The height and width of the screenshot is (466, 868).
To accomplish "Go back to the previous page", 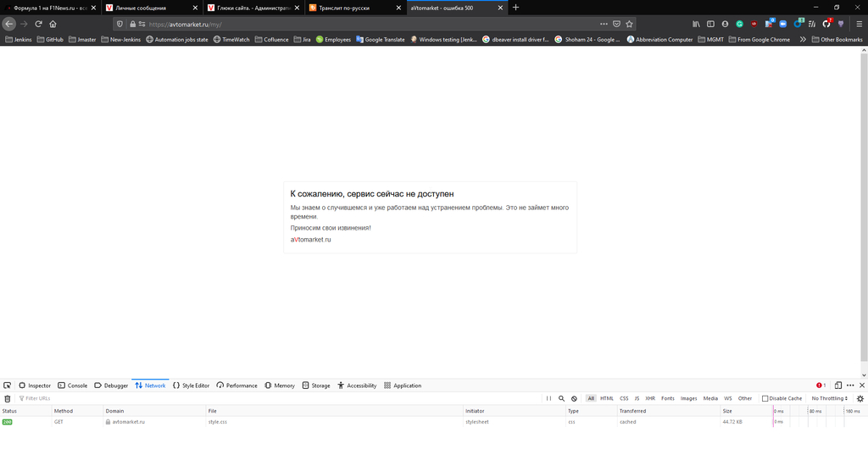I will 8,24.
